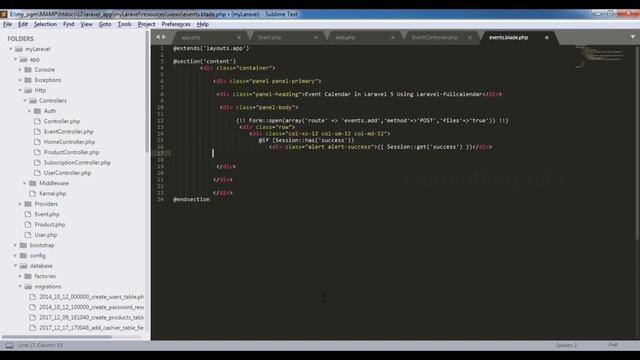
Task: Open the Tools menu
Action: pyautogui.click(x=124, y=24)
